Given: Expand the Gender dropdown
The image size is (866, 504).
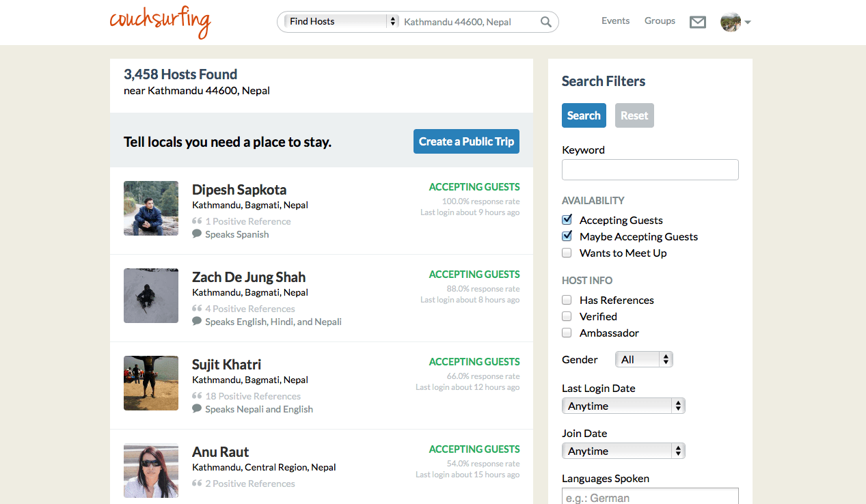Looking at the screenshot, I should click(644, 359).
